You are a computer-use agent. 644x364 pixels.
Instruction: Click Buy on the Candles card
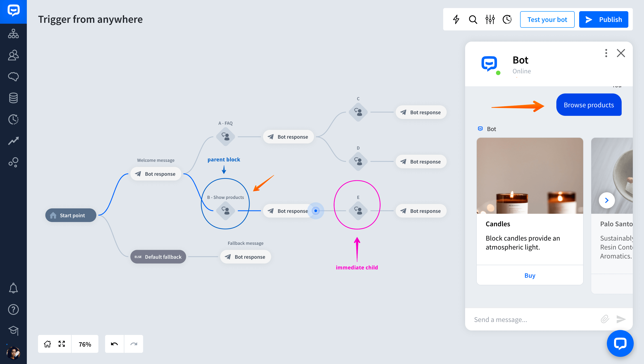click(x=530, y=275)
